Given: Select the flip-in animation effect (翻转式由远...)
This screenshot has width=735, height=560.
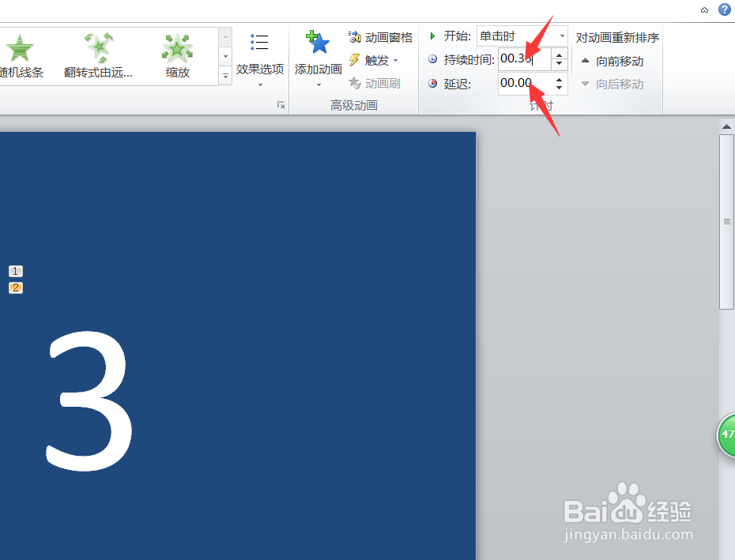Looking at the screenshot, I should coord(99,56).
